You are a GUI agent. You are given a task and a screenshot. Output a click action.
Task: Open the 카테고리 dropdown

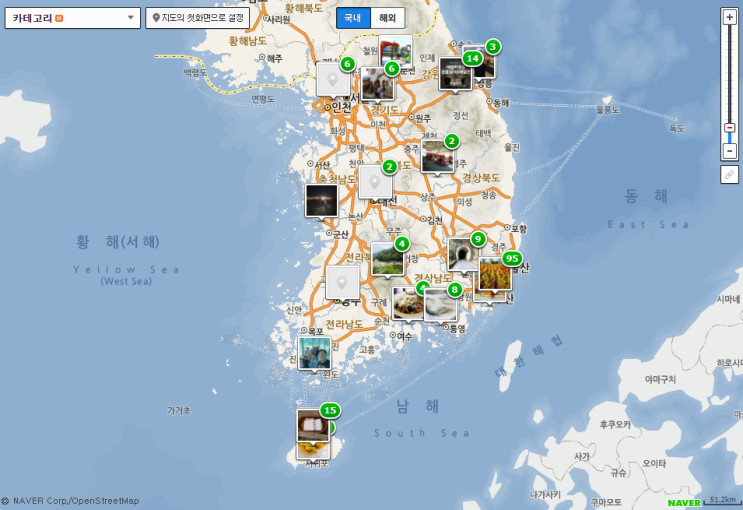coord(72,18)
